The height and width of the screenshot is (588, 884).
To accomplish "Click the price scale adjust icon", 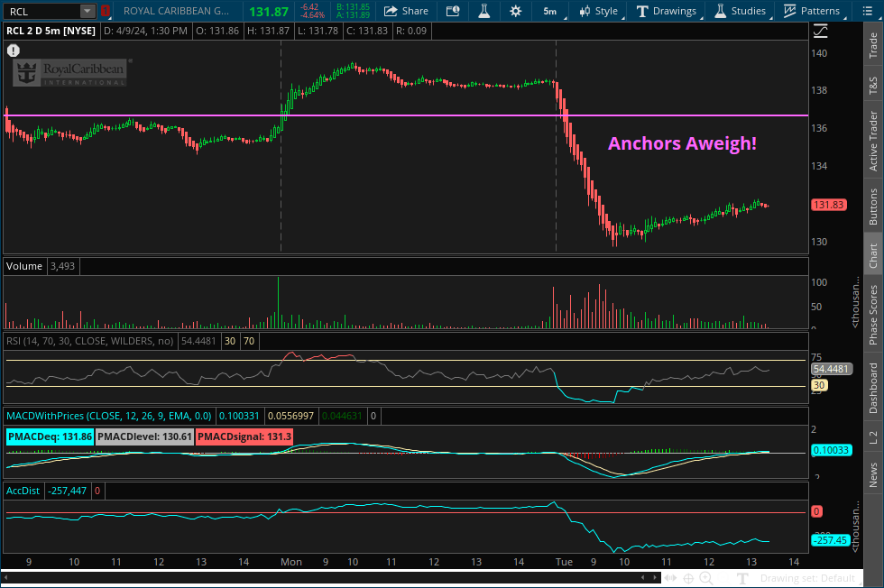I will (820, 31).
